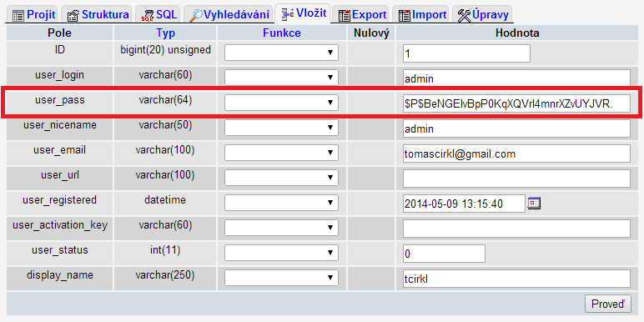
Task: Expand function dropdown for ID row
Action: pyautogui.click(x=281, y=53)
